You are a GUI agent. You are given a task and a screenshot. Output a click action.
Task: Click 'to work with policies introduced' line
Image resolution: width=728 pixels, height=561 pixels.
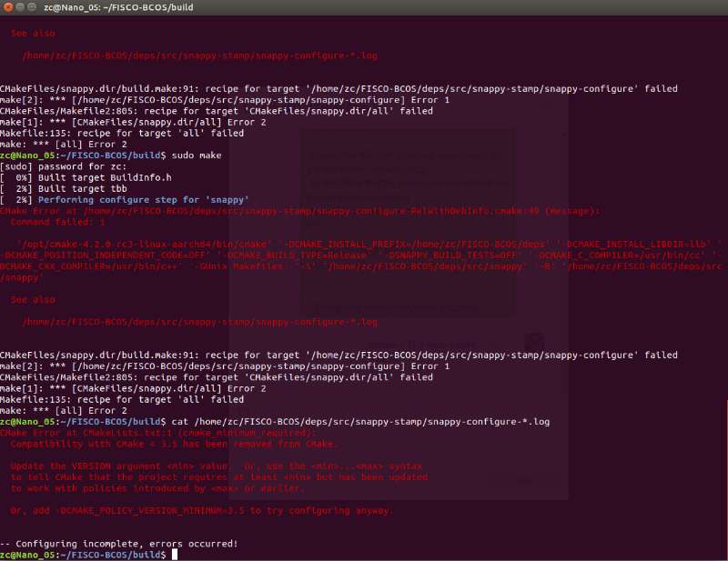[x=157, y=488]
